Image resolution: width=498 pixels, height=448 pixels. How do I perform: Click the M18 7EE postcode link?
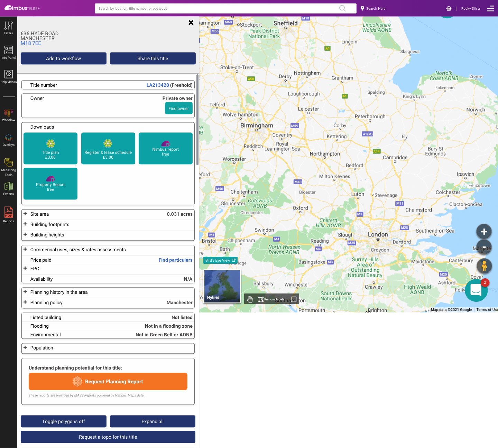(x=31, y=43)
